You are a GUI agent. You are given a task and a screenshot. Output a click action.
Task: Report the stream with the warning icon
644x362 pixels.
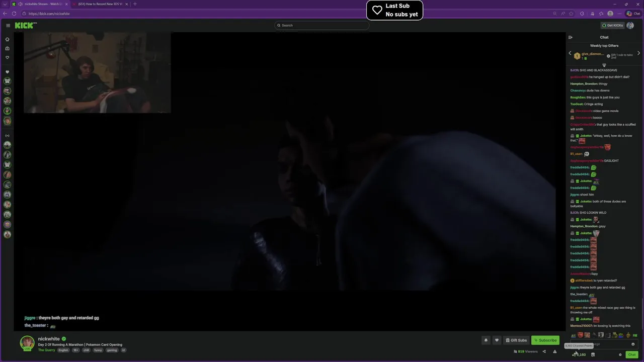pos(554,351)
